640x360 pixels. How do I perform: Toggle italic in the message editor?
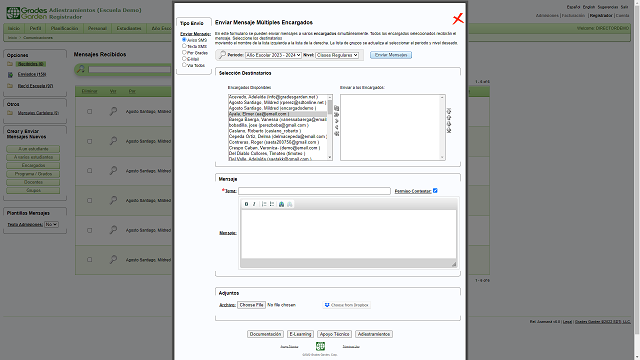[254, 204]
